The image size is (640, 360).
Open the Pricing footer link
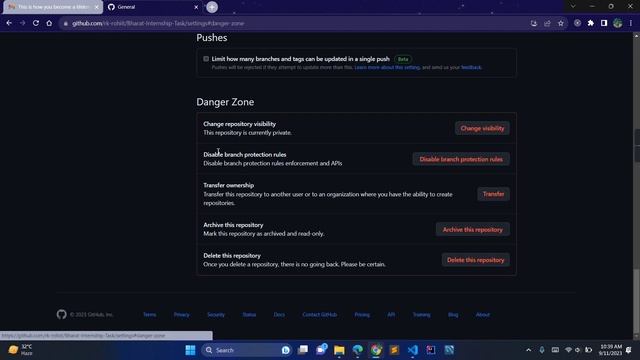(362, 314)
